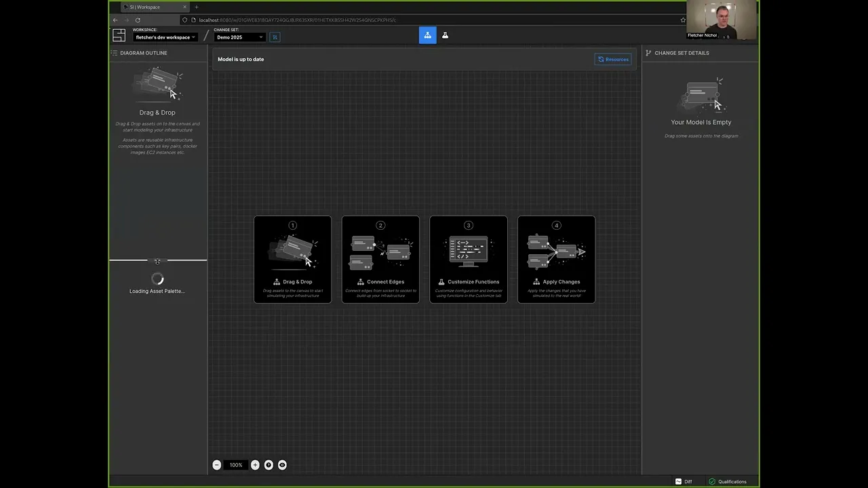This screenshot has height=488, width=868.
Task: Select the Connect Edges tutorial card
Action: pyautogui.click(x=380, y=260)
